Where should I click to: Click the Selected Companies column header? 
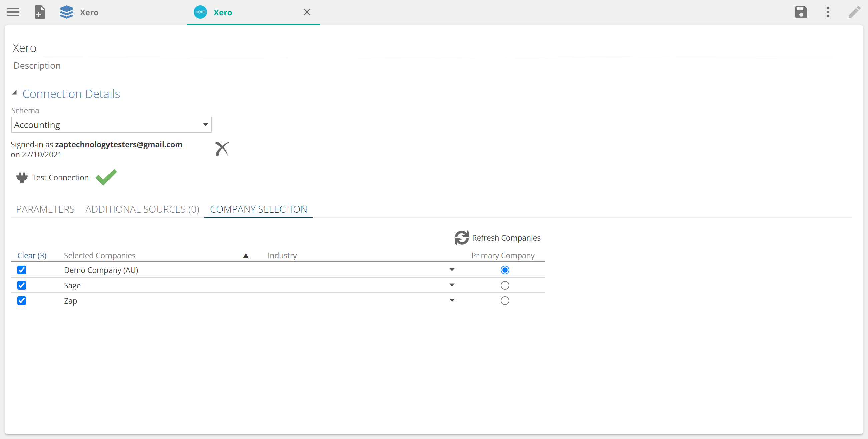100,256
